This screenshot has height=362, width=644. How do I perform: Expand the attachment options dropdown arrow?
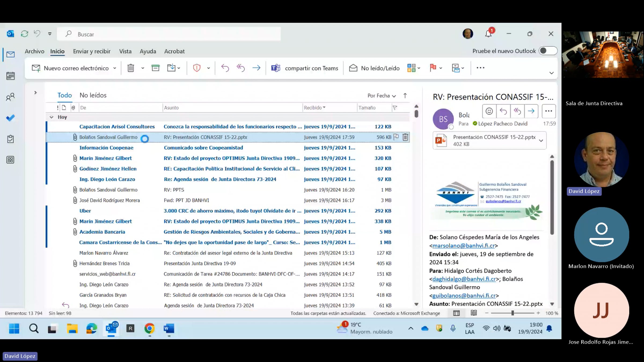point(541,141)
